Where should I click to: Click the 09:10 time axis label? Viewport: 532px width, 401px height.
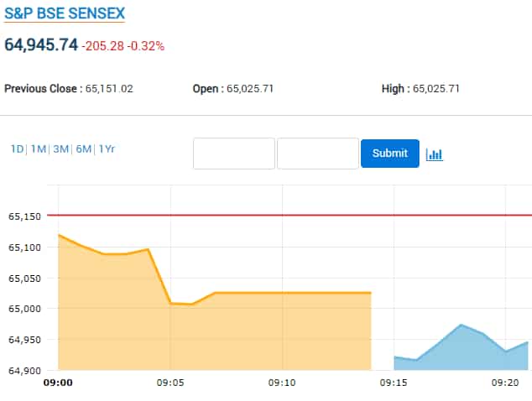[x=282, y=383]
